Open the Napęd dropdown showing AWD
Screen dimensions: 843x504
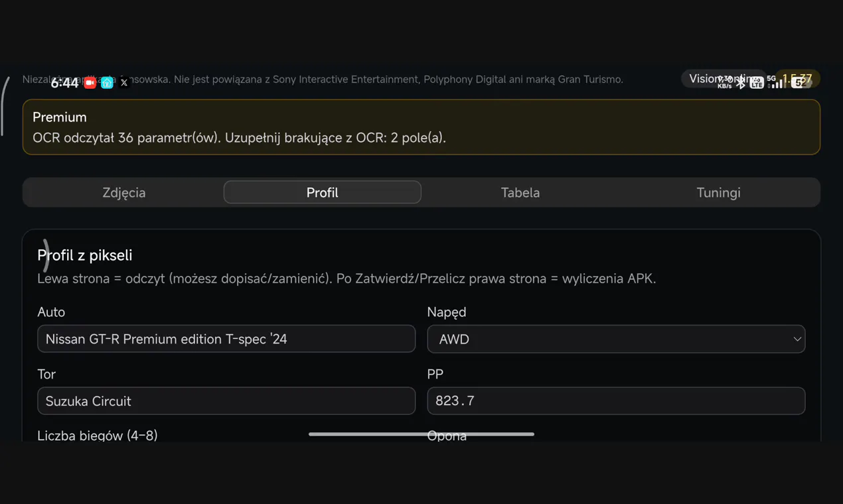click(x=616, y=339)
